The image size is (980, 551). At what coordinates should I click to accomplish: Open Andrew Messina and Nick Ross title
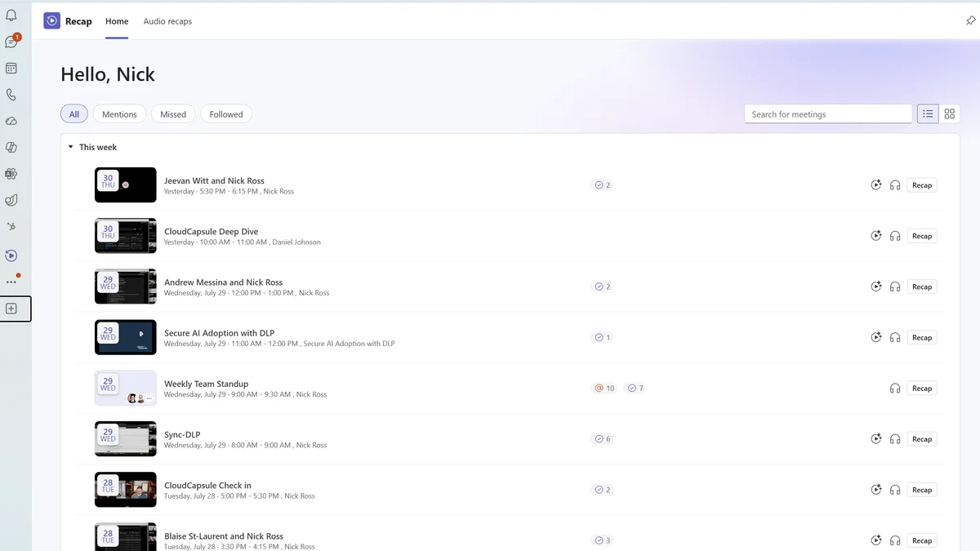click(x=223, y=282)
